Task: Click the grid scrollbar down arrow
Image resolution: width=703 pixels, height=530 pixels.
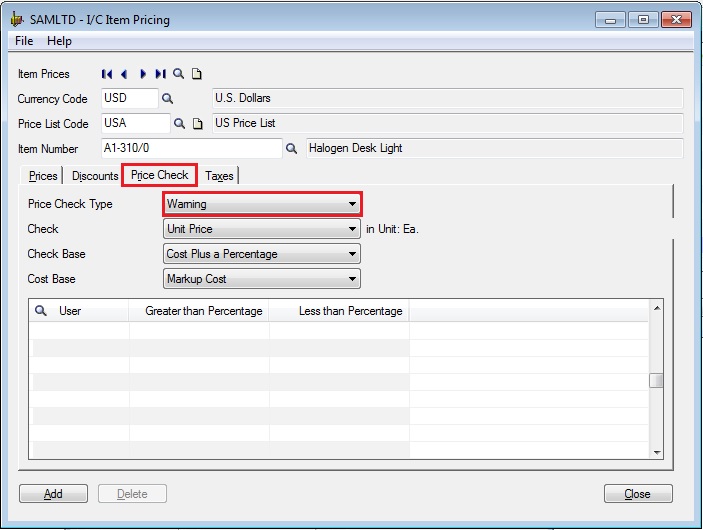Action: tap(657, 452)
